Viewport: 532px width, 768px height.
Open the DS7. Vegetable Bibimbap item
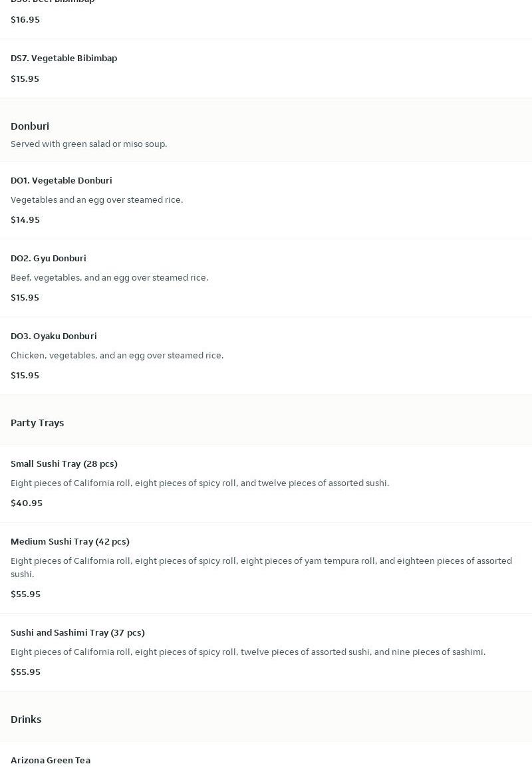(x=64, y=59)
